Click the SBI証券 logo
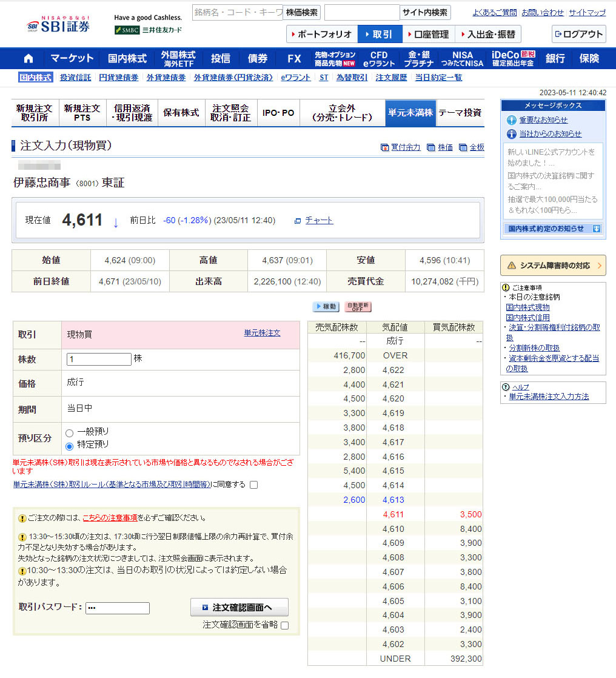Image resolution: width=616 pixels, height=678 pixels. [x=59, y=25]
